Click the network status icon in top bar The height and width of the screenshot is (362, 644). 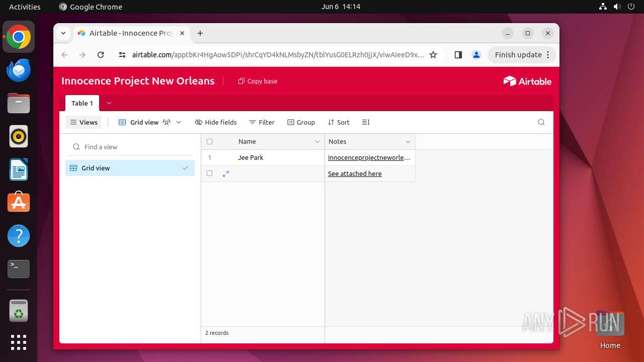coord(603,7)
